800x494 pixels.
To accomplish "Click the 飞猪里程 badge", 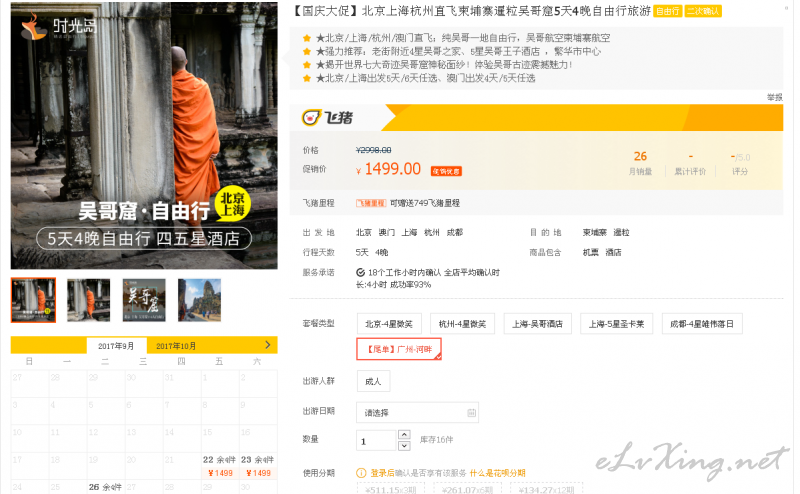I will pyautogui.click(x=371, y=203).
